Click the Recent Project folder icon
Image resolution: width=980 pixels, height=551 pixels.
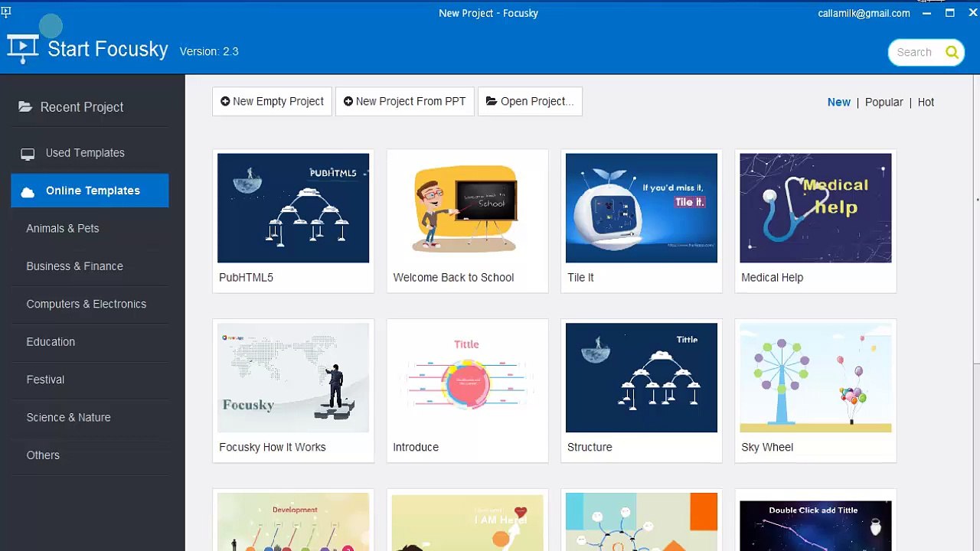point(25,107)
